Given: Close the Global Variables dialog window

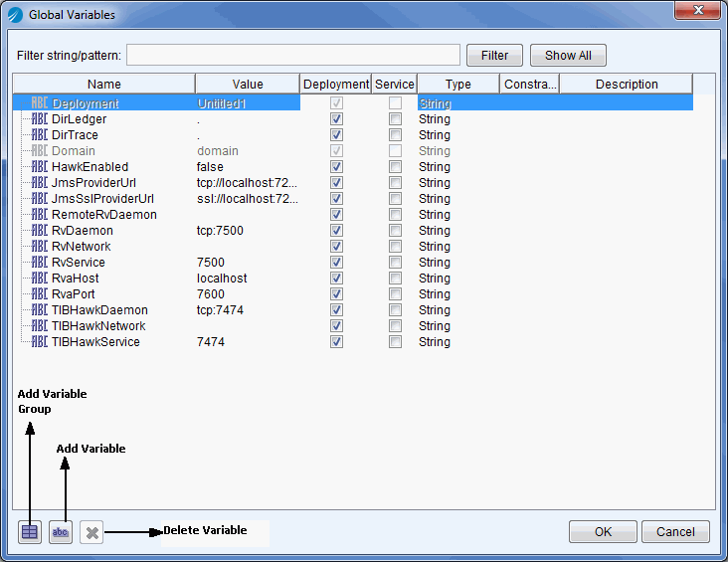Looking at the screenshot, I should click(698, 10).
